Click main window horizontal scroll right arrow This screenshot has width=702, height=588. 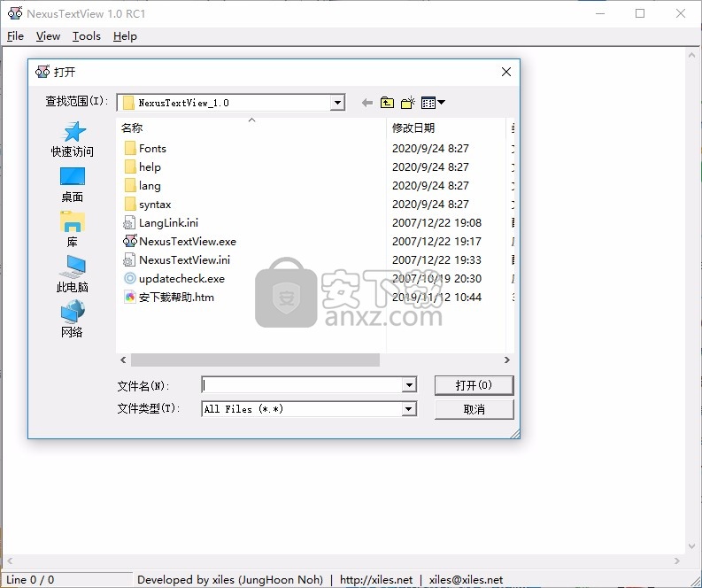pyautogui.click(x=677, y=561)
